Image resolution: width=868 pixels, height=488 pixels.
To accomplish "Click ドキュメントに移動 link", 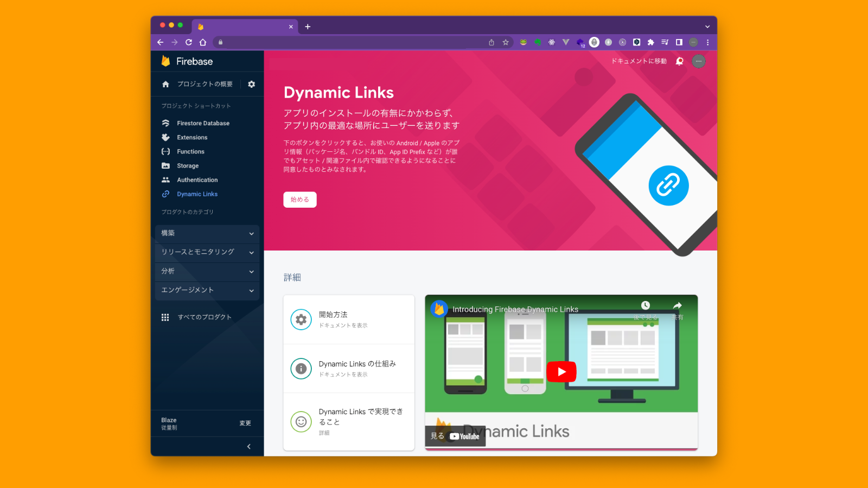I will pos(639,61).
